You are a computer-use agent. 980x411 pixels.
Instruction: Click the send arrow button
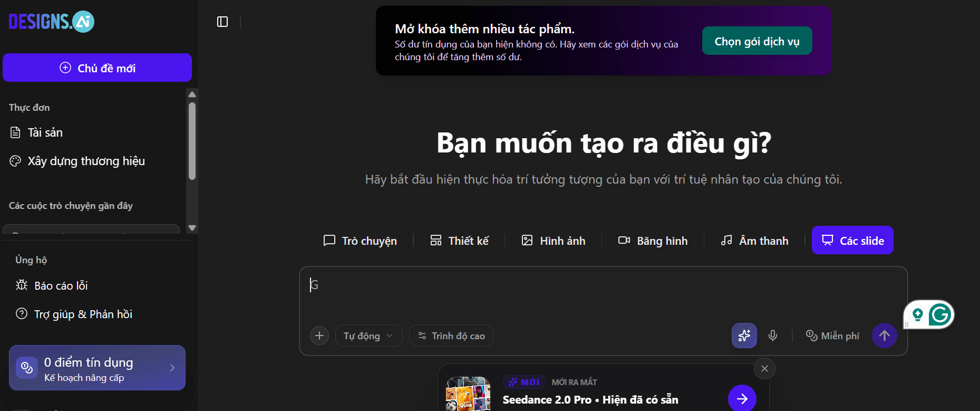(885, 336)
